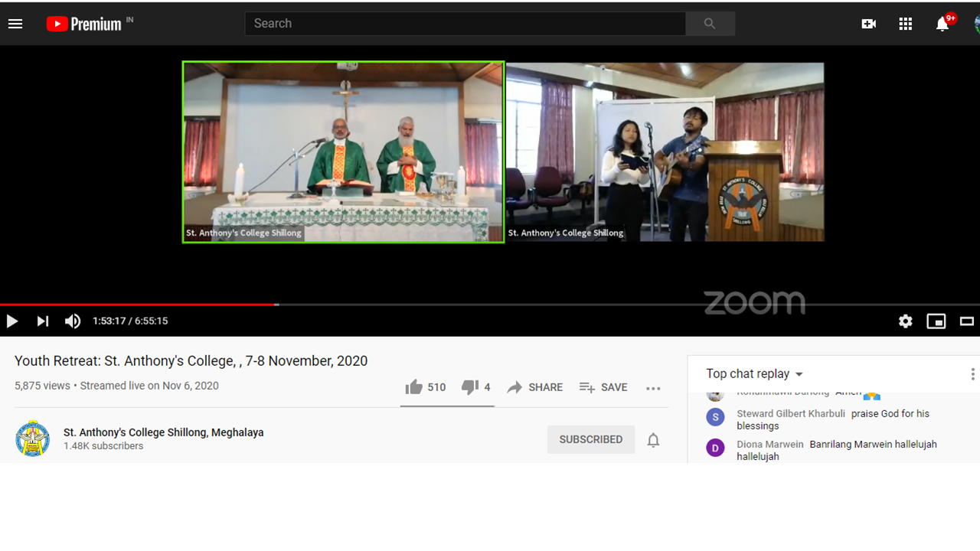
Task: Open chat options three-dot menu
Action: tap(972, 373)
